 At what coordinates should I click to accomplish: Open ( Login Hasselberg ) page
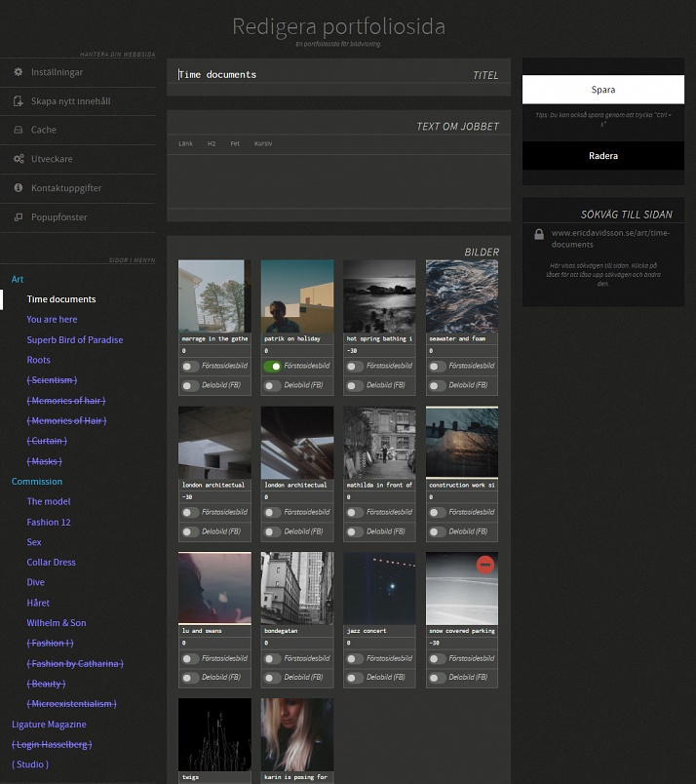click(x=52, y=744)
